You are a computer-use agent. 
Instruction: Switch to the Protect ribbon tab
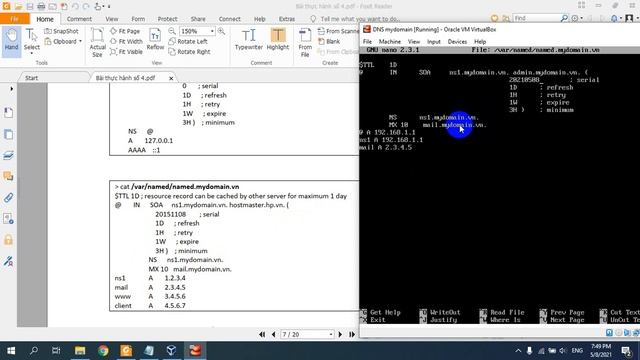[x=167, y=19]
